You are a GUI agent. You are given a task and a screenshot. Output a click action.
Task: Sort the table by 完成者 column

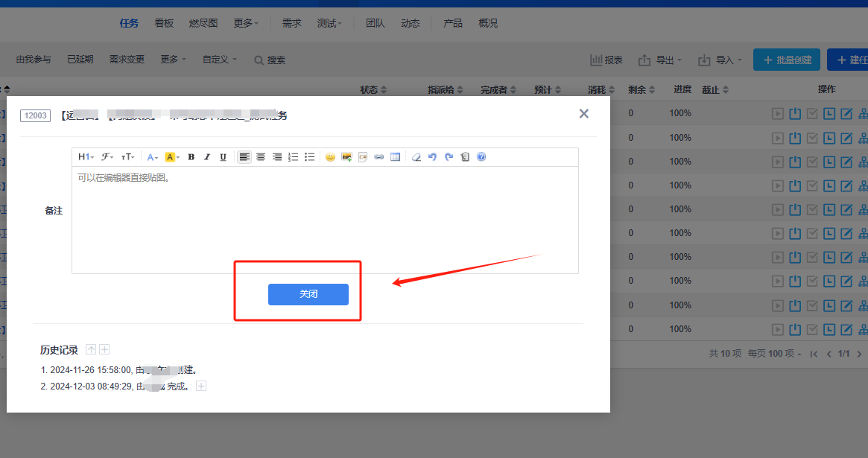click(x=498, y=89)
